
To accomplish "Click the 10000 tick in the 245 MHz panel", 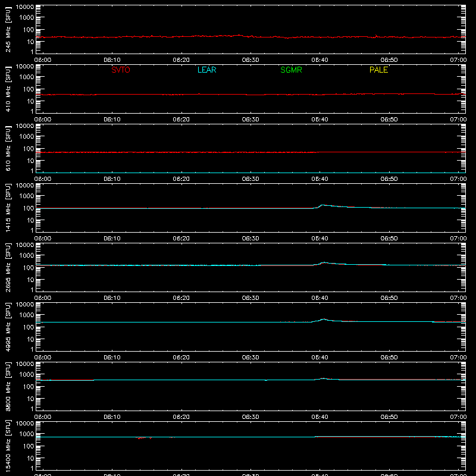I will (25, 7).
